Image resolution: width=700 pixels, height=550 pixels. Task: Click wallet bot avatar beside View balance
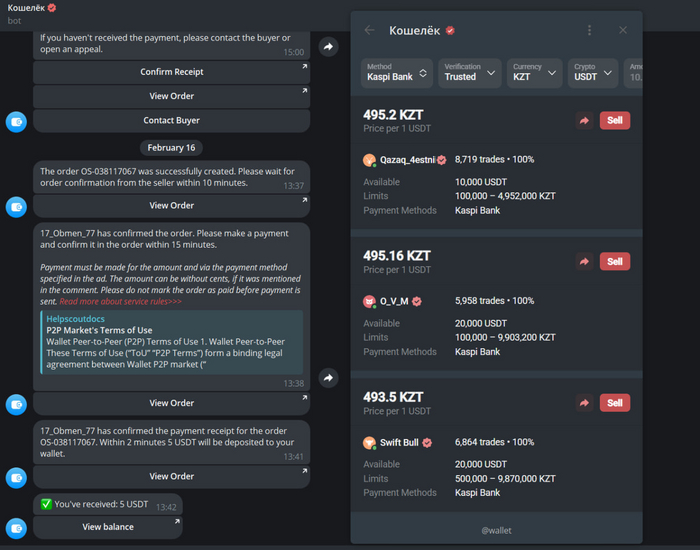(16, 529)
